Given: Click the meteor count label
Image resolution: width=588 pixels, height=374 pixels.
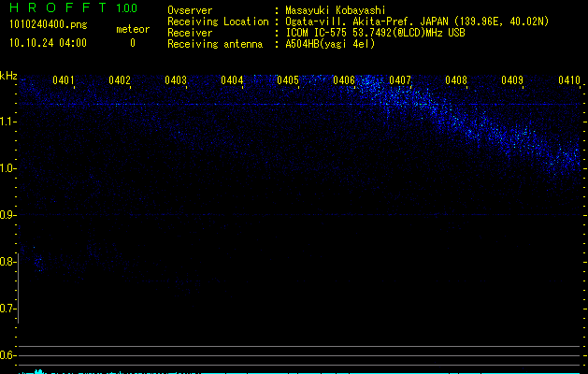Looking at the screenshot, I should point(133,29).
